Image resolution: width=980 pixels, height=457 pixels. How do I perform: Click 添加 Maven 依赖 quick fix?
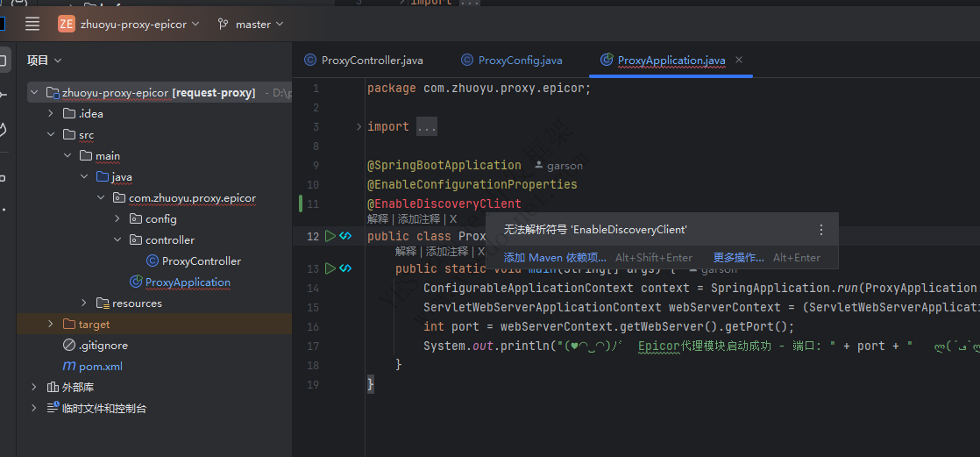coord(555,258)
